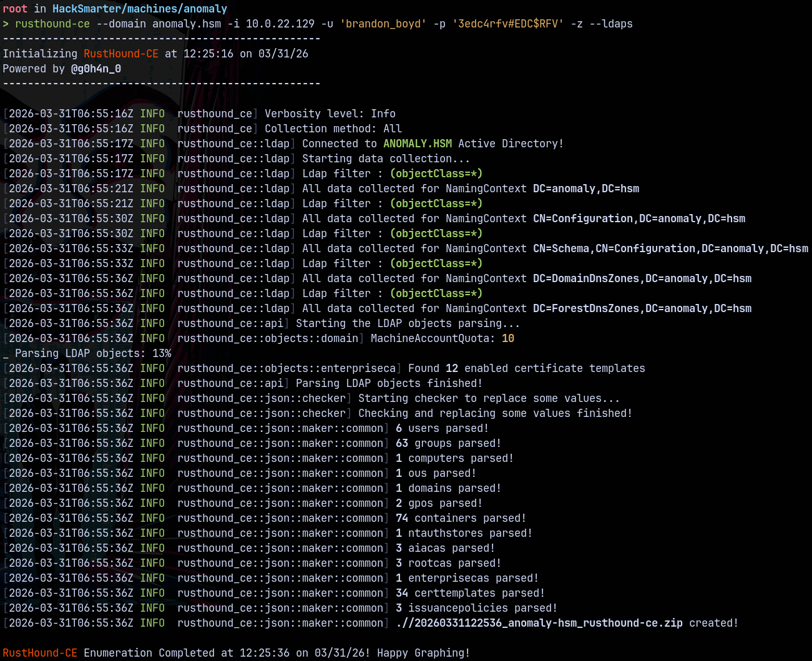Click the '34 certtemplates parsed!' line

pyautogui.click(x=470, y=593)
